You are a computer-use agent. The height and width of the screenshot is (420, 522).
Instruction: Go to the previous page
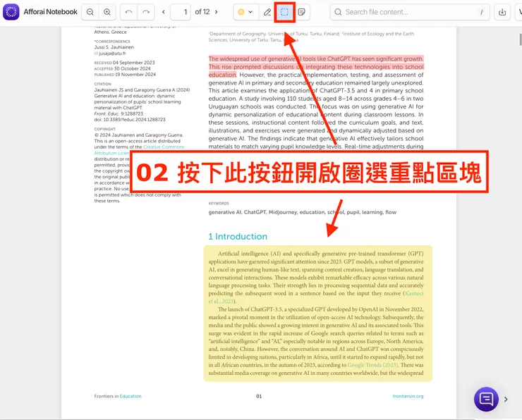click(164, 12)
